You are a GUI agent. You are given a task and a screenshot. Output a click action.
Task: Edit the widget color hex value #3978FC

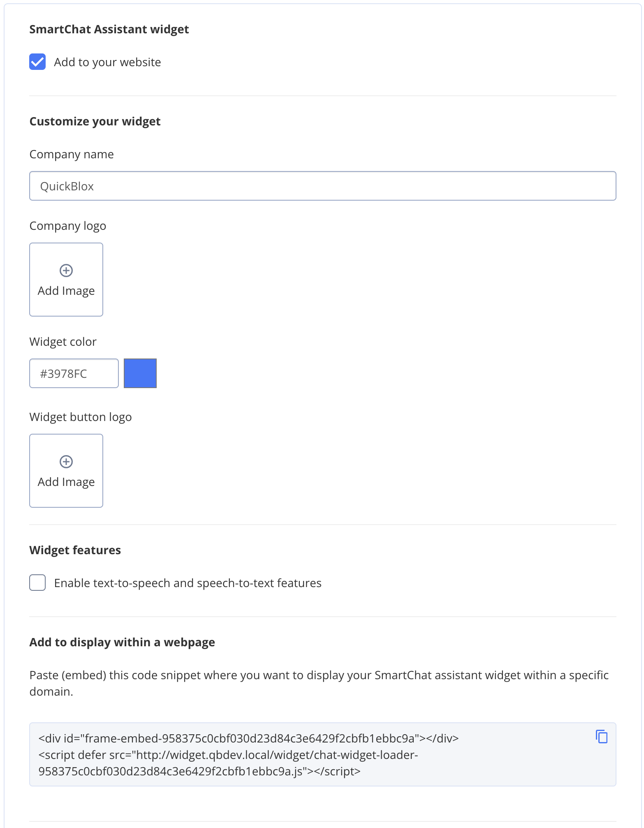pos(74,373)
